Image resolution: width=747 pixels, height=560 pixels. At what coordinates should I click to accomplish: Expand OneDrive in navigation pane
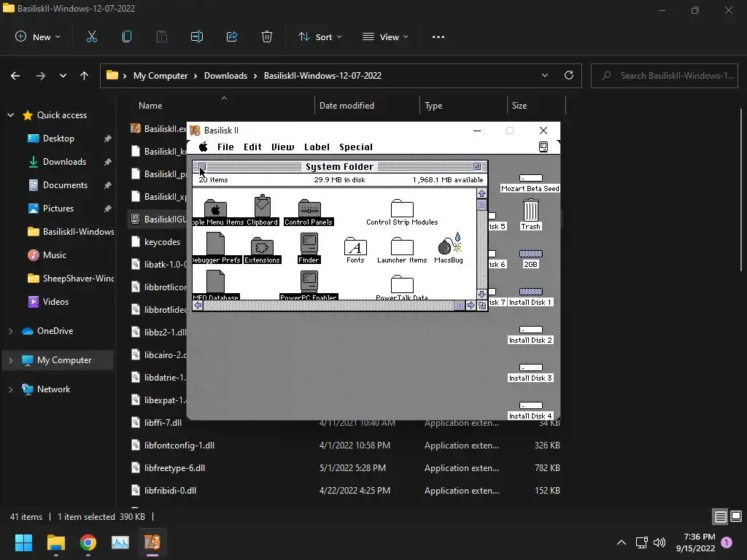(10, 331)
